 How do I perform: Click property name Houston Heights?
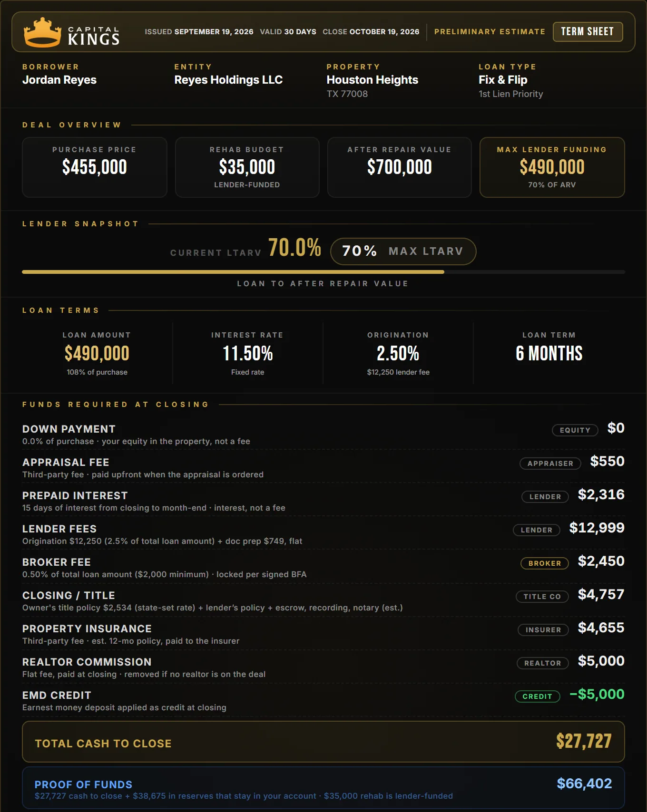pos(373,80)
